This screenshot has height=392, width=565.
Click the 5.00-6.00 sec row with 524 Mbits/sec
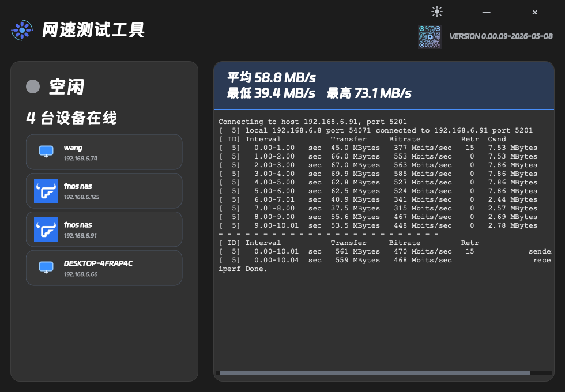[378, 191]
